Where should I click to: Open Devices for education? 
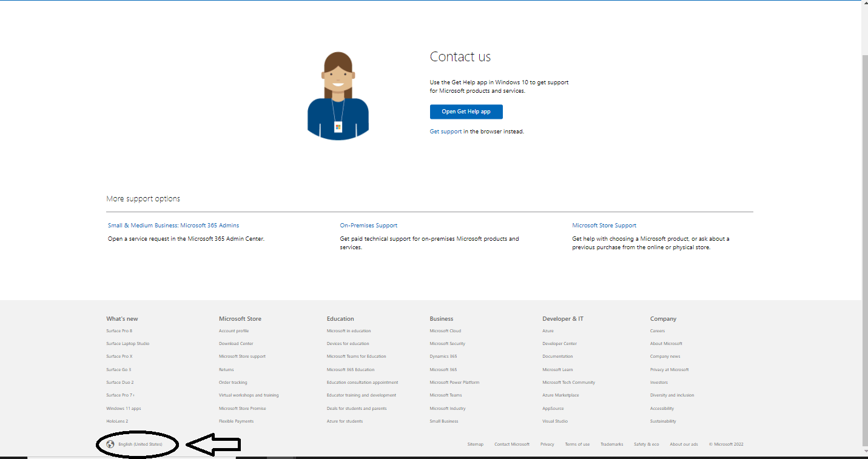(348, 344)
